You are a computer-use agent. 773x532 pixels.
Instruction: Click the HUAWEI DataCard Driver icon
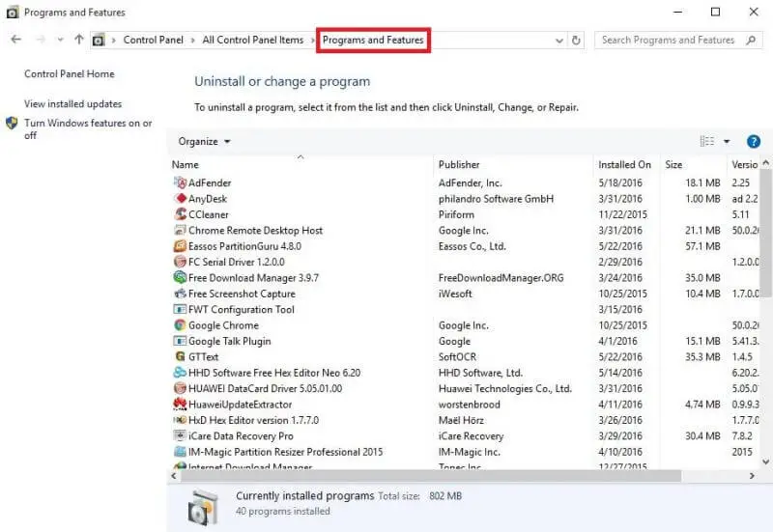[180, 388]
